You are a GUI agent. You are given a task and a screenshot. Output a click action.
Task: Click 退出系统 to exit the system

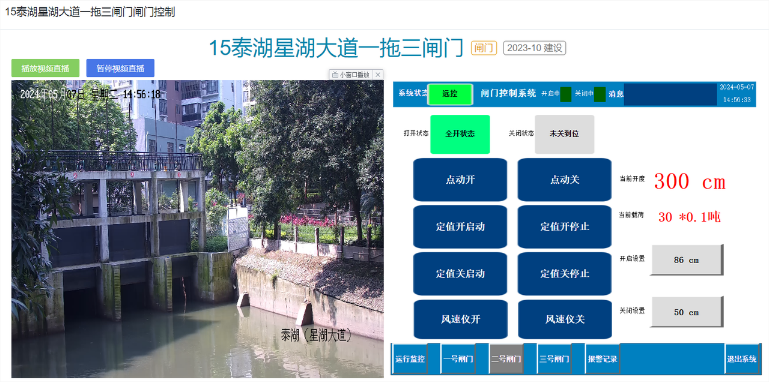(742, 358)
